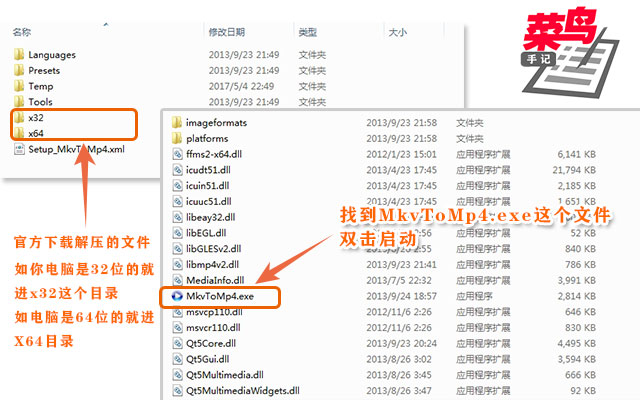Select the icuin51.dll file icon

click(x=177, y=186)
